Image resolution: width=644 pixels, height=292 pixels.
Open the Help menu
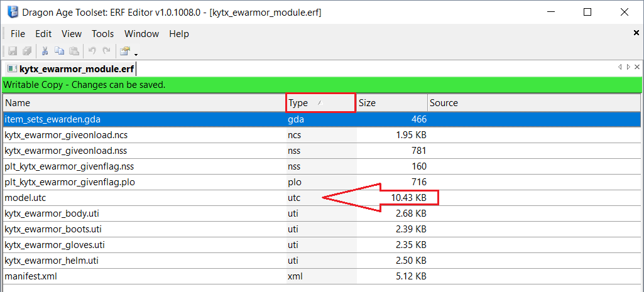click(179, 34)
